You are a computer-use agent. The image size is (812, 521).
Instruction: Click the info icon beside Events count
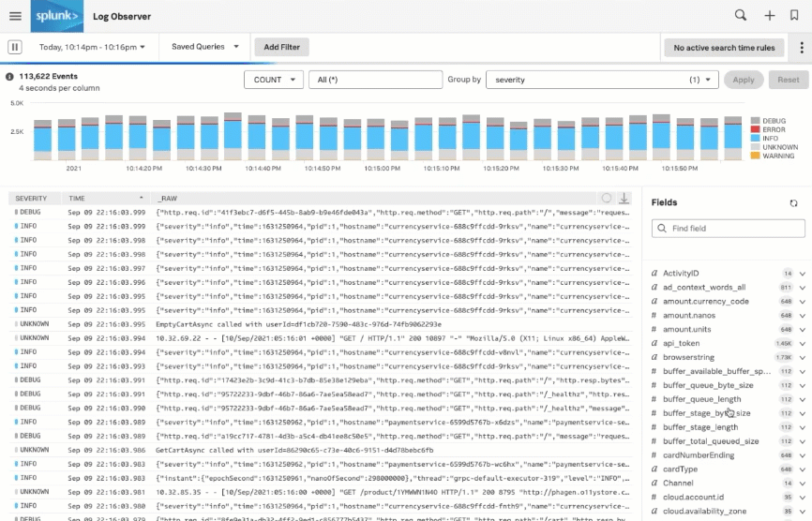click(9, 77)
